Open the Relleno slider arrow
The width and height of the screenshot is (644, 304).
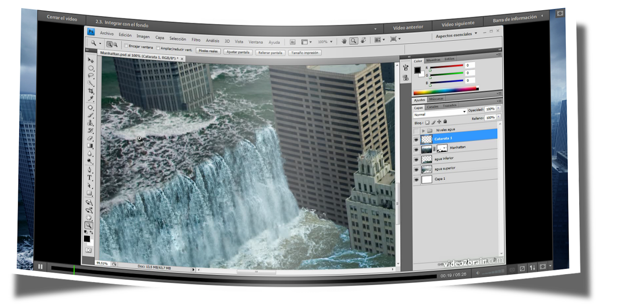click(498, 117)
